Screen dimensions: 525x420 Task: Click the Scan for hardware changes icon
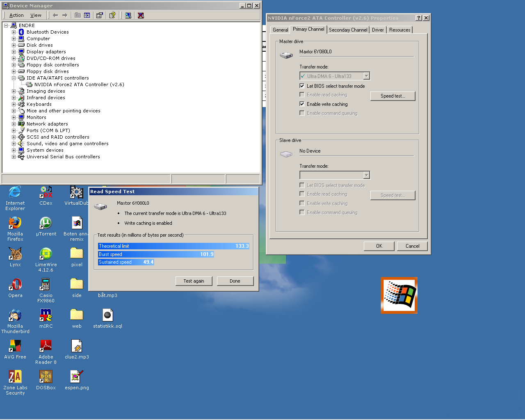click(x=128, y=15)
